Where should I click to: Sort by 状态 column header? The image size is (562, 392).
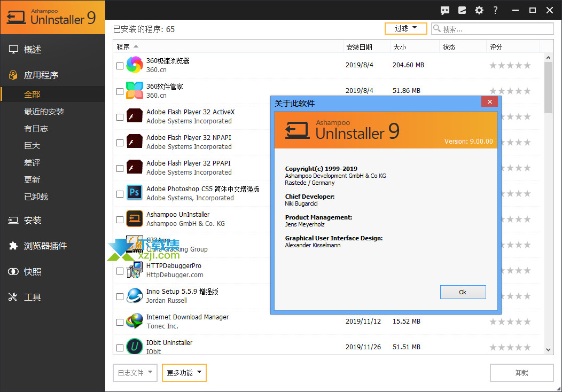coord(463,47)
